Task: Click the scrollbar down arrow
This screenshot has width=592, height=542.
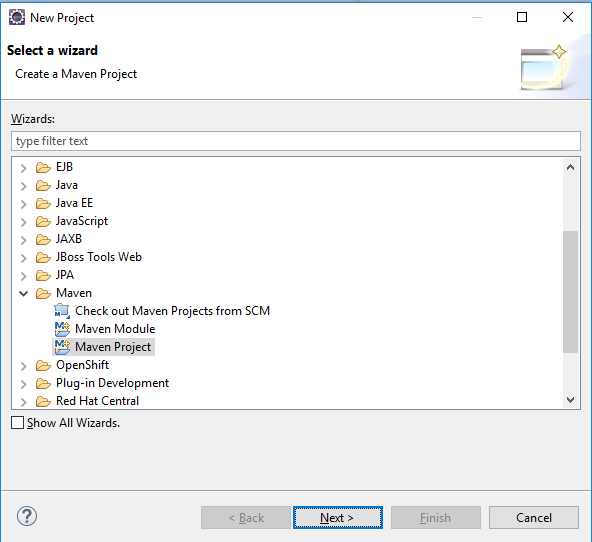Action: 570,399
